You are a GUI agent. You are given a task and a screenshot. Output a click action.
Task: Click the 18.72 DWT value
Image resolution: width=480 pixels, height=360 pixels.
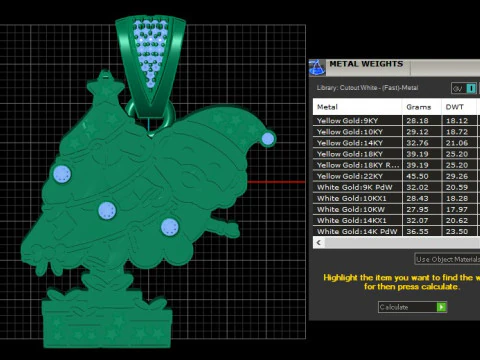[457, 132]
